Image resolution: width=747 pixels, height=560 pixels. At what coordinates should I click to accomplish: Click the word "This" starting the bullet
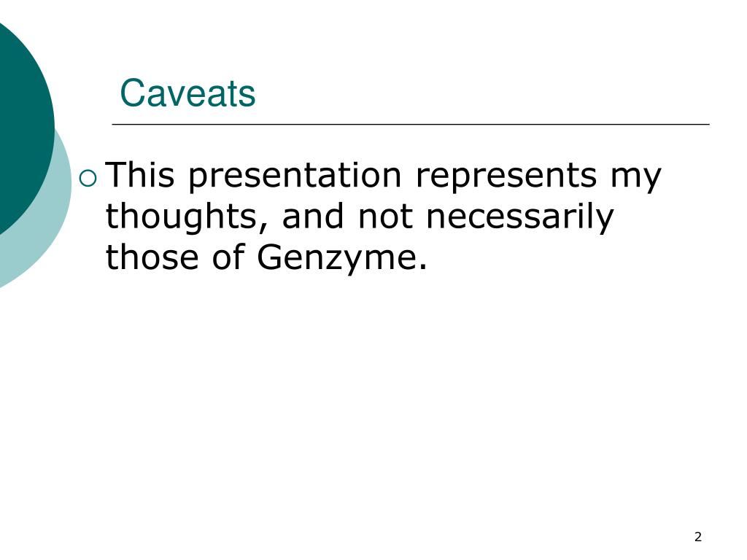click(139, 175)
